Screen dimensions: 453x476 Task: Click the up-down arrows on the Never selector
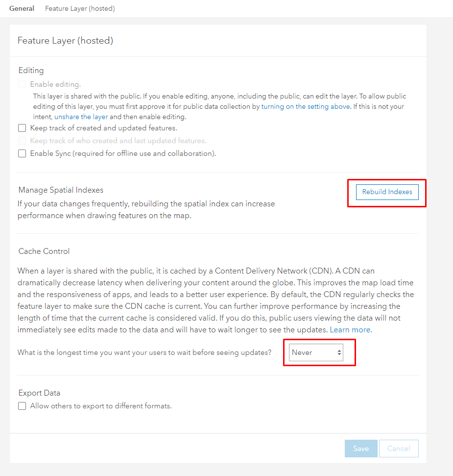339,352
